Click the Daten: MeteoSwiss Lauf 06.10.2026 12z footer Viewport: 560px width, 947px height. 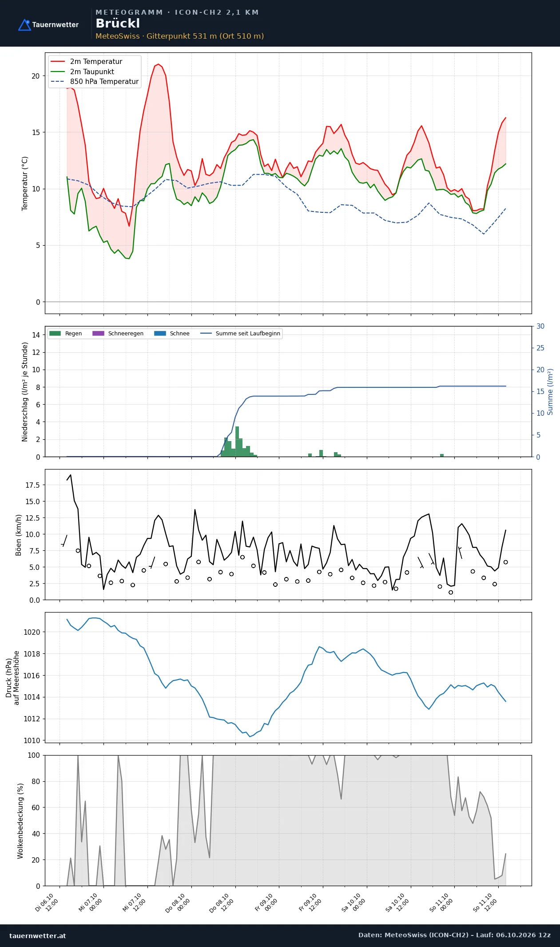454,935
